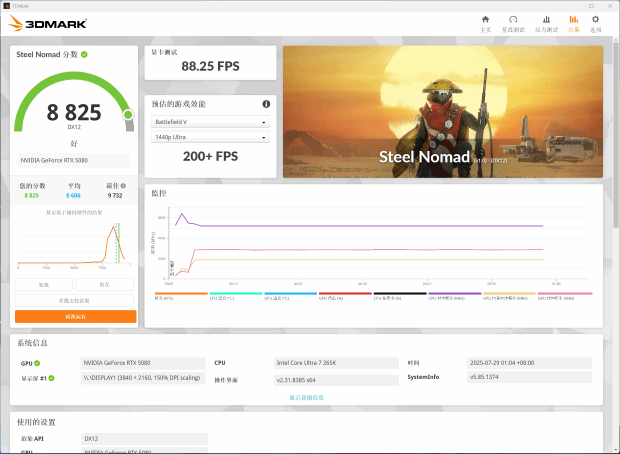Image resolution: width=620 pixels, height=454 pixels.
Task: Click the DX12 rendering API field
Action: tap(144, 439)
